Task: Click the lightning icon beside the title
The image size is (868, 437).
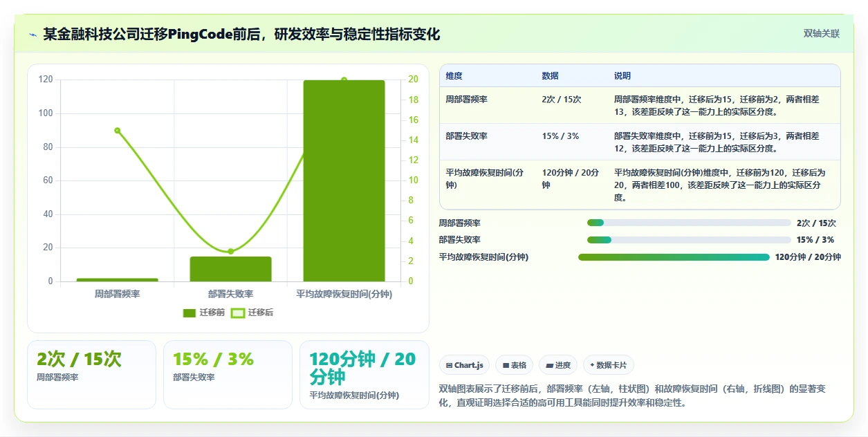Action: tap(33, 35)
